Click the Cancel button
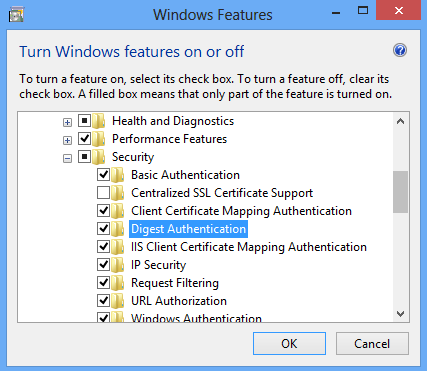Screen dimensions: 427x371 tap(372, 343)
